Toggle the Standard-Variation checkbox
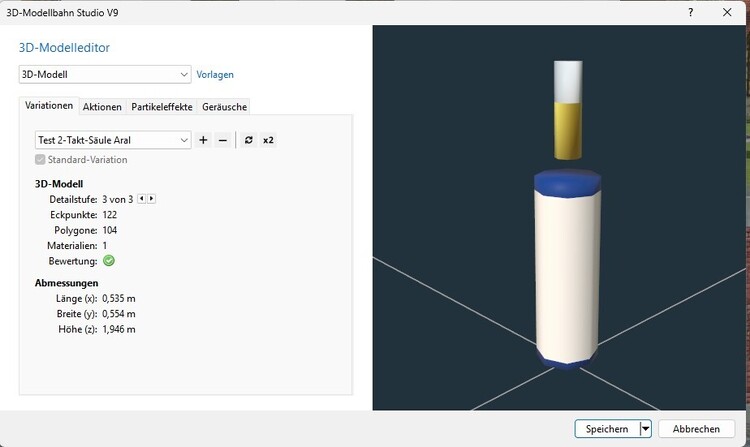 [40, 160]
